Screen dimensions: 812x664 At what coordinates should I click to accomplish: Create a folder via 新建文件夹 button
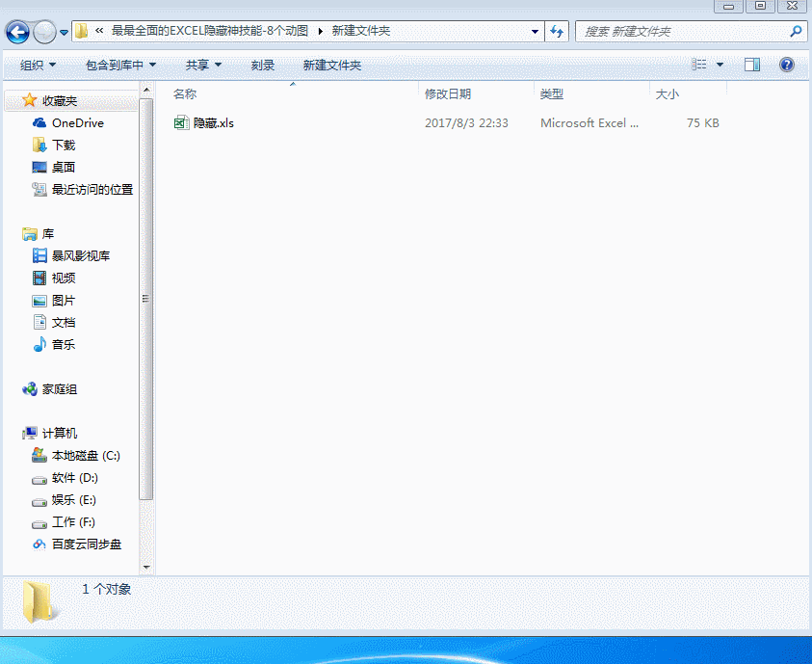pyautogui.click(x=332, y=66)
